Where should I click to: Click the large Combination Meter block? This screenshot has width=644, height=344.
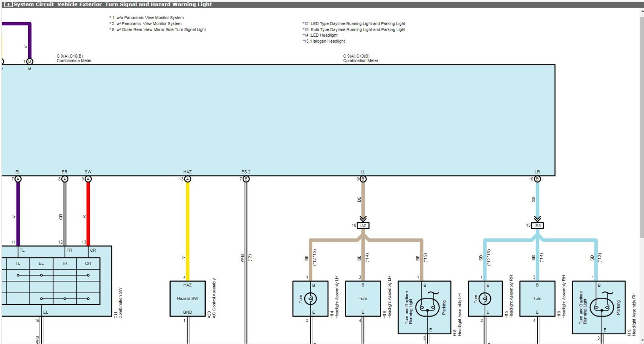278,120
